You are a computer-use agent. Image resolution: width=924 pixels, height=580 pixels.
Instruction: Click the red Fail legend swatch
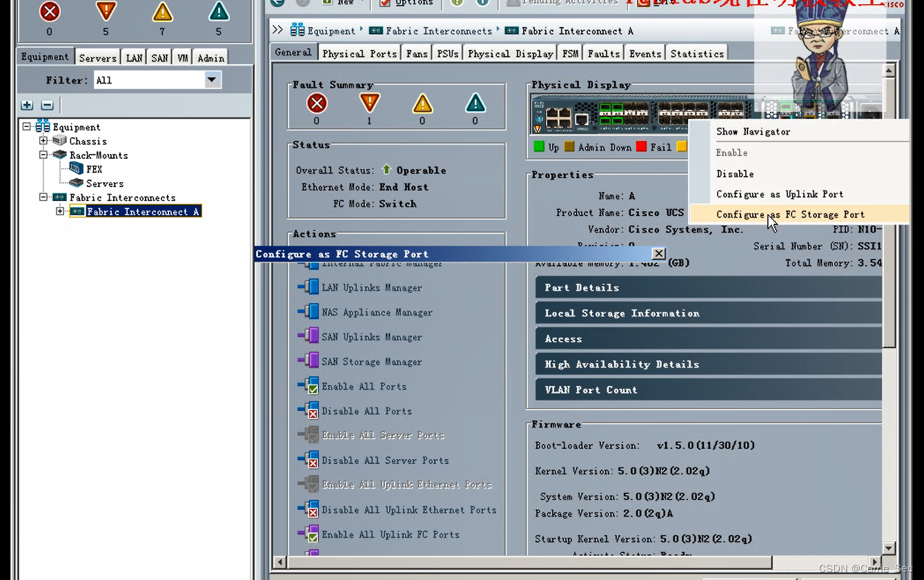[x=641, y=146]
